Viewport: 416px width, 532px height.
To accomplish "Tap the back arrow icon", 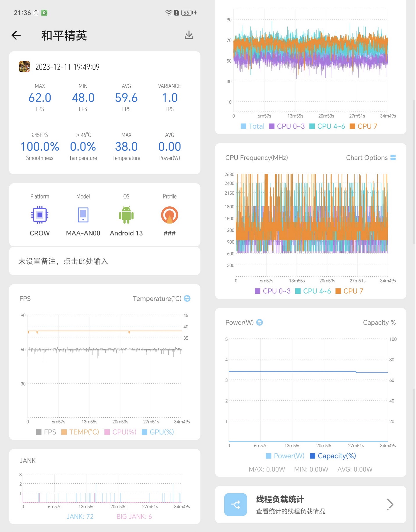I will (x=16, y=35).
